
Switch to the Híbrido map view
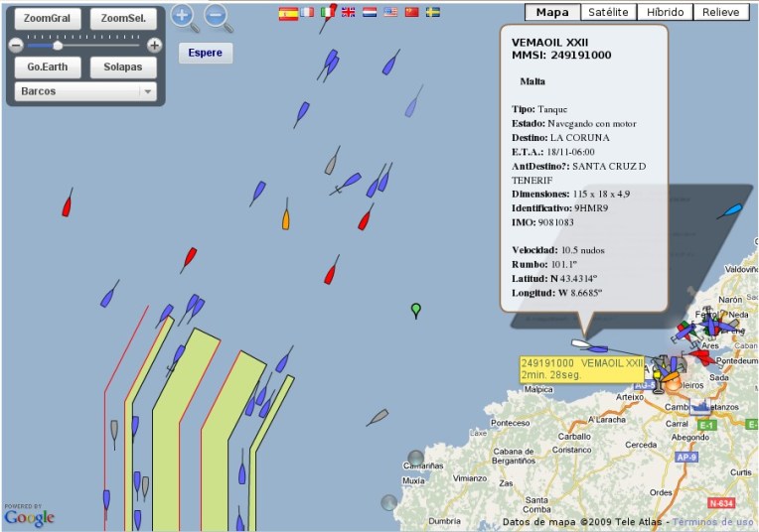coord(664,12)
